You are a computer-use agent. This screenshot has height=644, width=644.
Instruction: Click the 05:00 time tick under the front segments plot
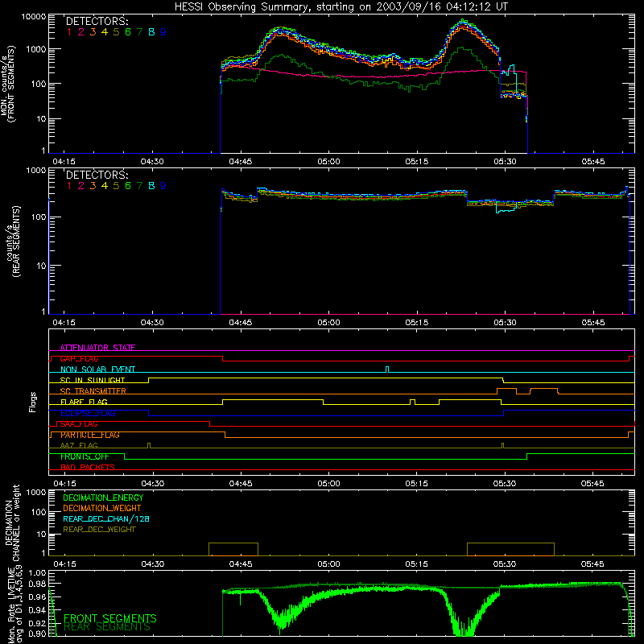pos(328,162)
